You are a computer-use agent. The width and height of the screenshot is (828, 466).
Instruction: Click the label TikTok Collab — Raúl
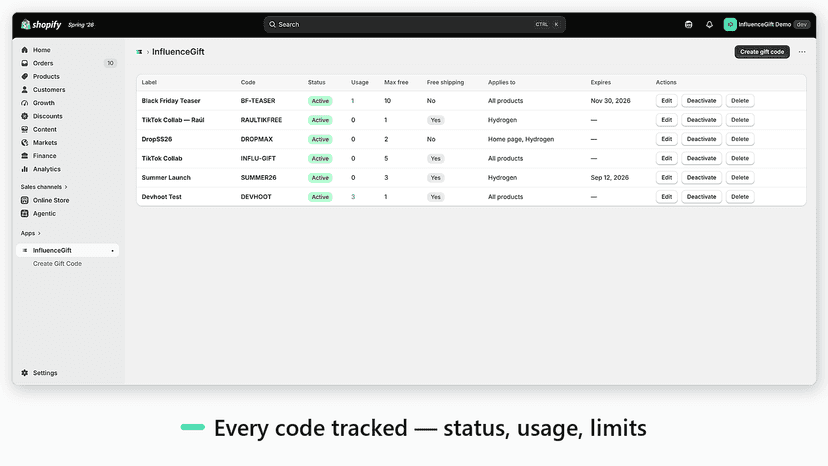point(173,120)
